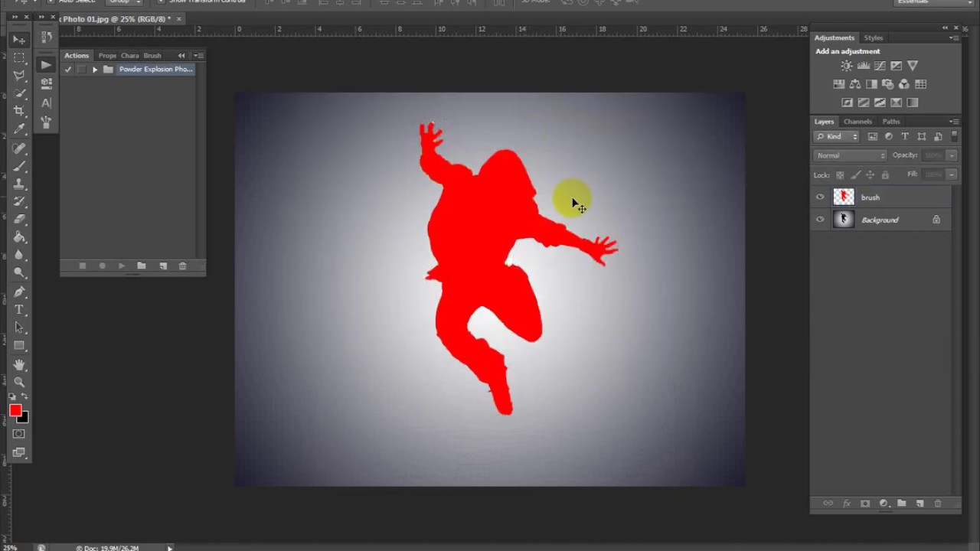Image resolution: width=980 pixels, height=551 pixels.
Task: Hide the brush layer
Action: [x=820, y=197]
